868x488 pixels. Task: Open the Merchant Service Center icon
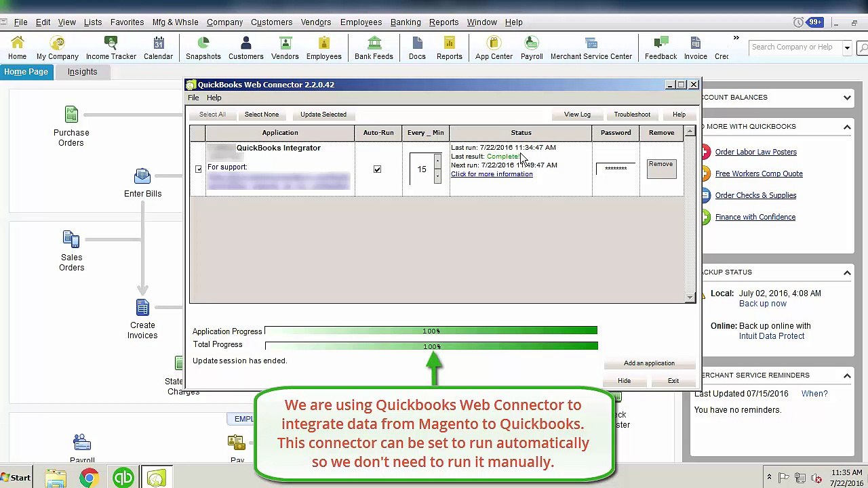(591, 48)
